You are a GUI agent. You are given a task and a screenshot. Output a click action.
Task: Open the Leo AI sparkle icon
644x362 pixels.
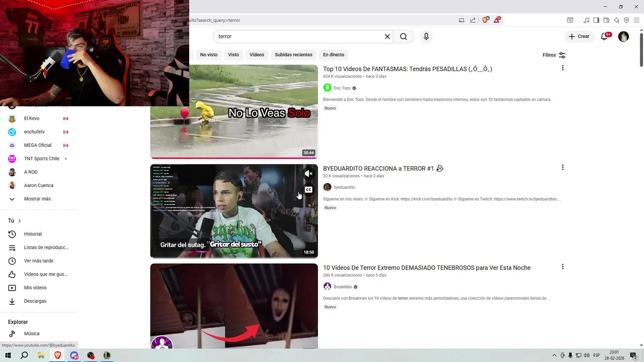(x=616, y=20)
